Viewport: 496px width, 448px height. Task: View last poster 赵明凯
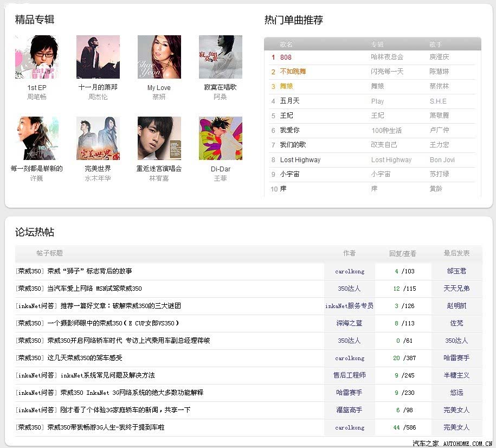(x=457, y=306)
